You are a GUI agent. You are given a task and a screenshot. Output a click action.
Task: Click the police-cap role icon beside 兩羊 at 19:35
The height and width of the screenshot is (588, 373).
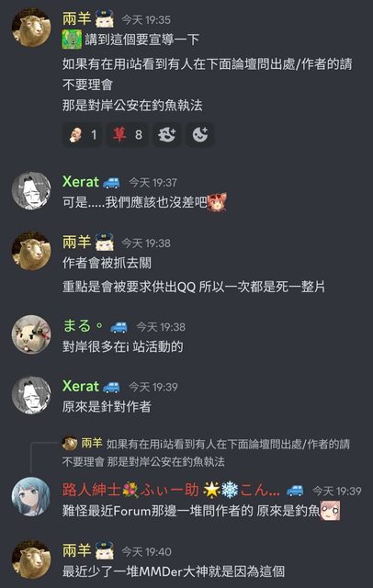pyautogui.click(x=105, y=18)
